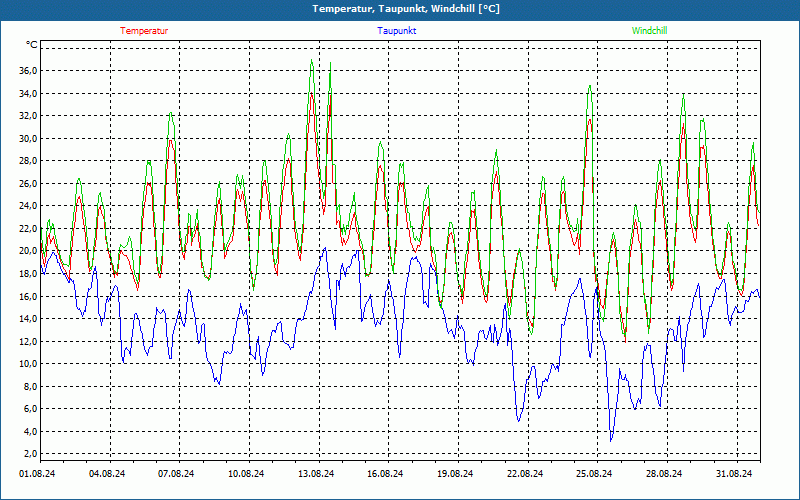Click the Temperatur legend label
The height and width of the screenshot is (500, 800).
144,31
